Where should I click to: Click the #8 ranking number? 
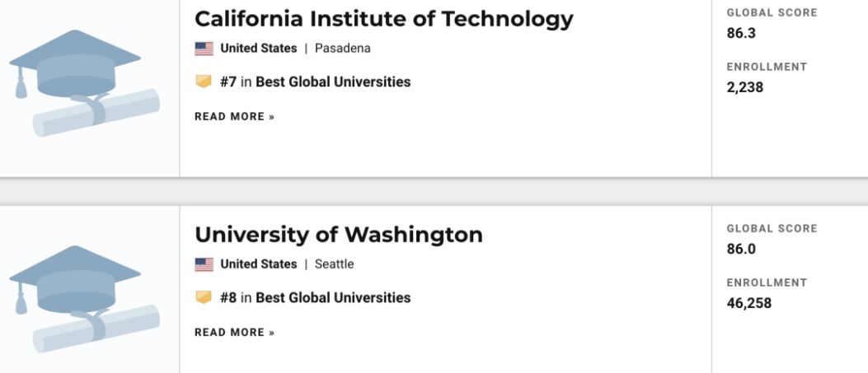tap(228, 298)
